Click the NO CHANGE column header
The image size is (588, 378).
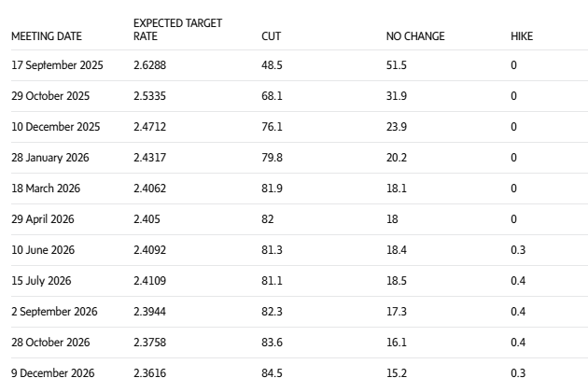click(x=415, y=36)
